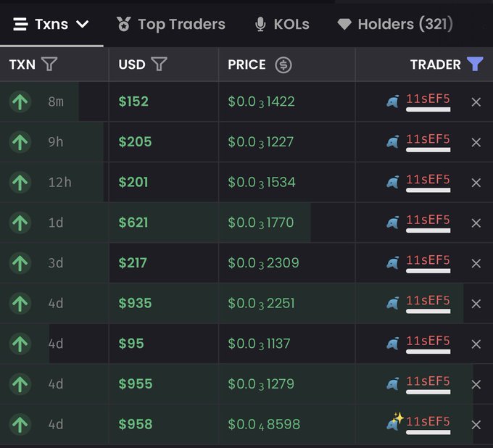The image size is (493, 448).
Task: Click the 8m transaction time
Action: [x=56, y=102]
